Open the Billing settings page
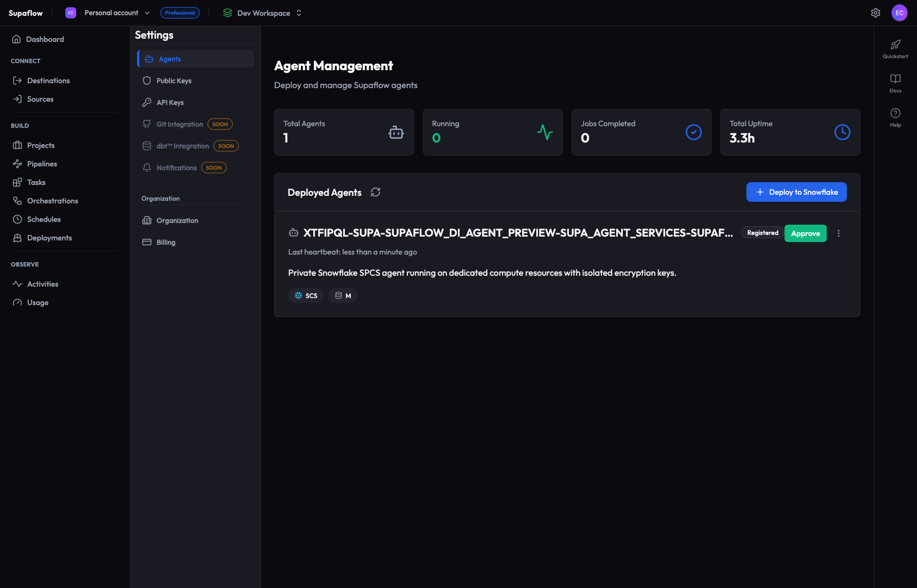Screen dimensions: 917x588 coord(165,242)
